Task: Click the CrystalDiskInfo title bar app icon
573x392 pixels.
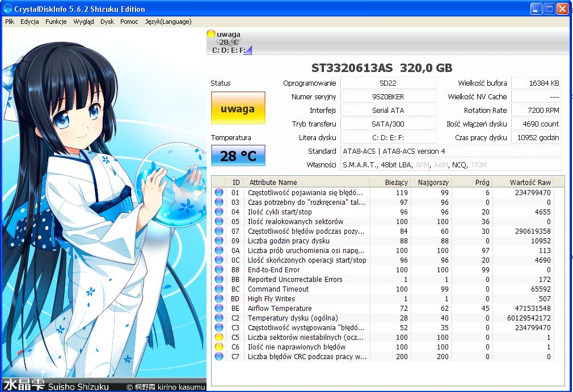Action: 7,9
